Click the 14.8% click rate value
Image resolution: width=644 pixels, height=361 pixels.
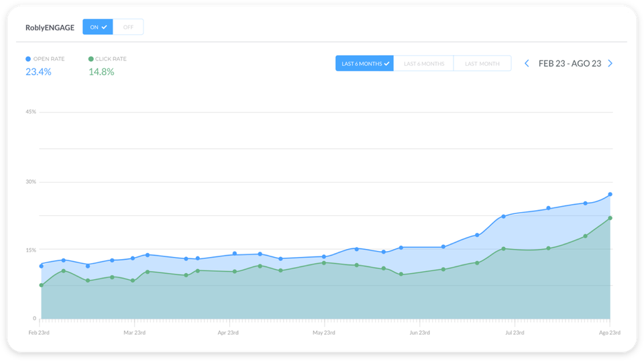coord(101,72)
